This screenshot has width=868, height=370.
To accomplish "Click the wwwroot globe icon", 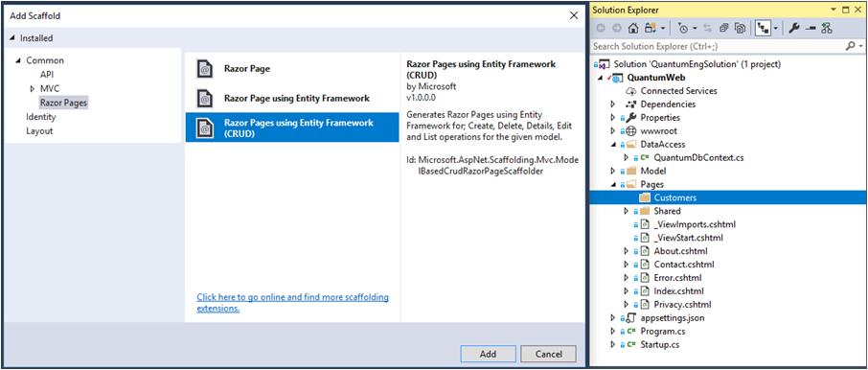I will [631, 130].
